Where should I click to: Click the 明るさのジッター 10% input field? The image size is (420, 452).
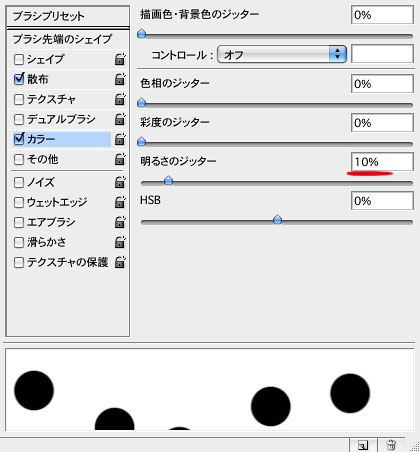point(382,162)
